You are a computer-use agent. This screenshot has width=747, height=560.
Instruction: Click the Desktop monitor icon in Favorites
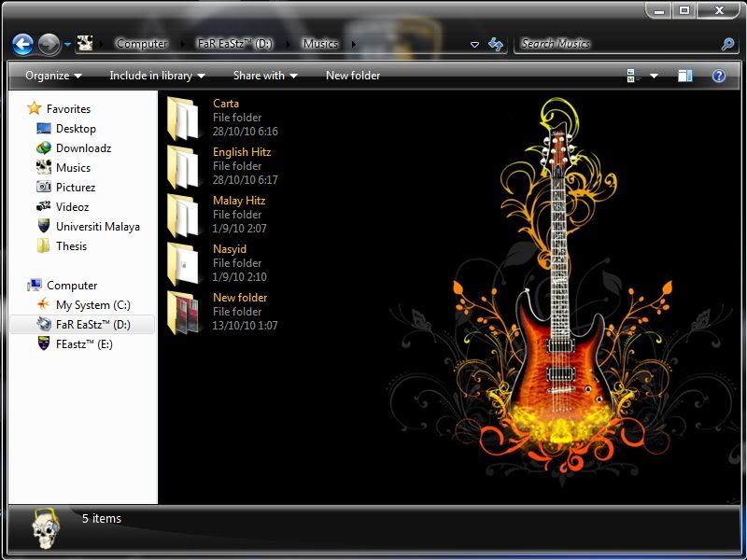44,129
